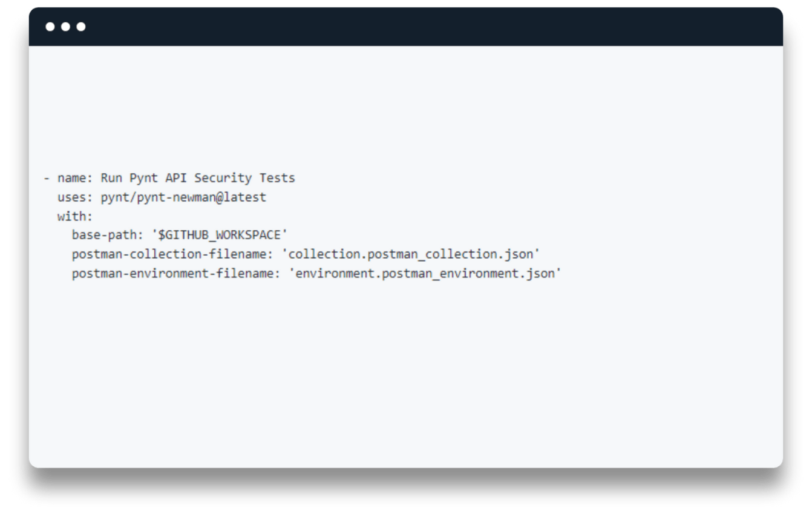Click the word 'Security' in first line
812x516 pixels.
(x=223, y=178)
